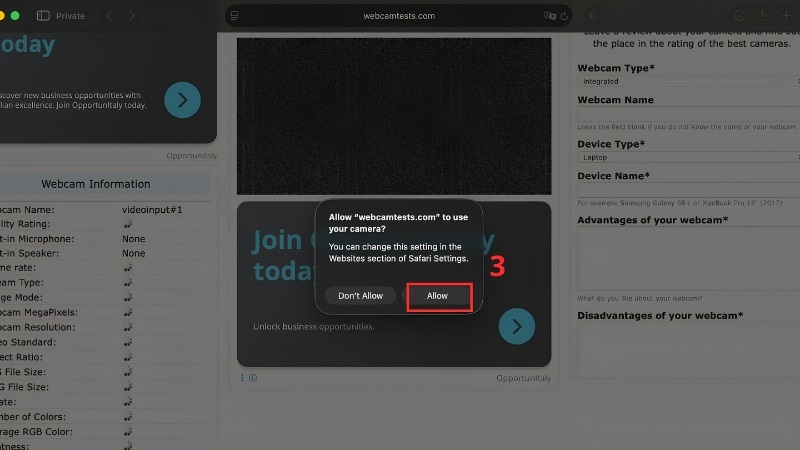Click the Disadvantages of your webcam textbox
This screenshot has width=800, height=450.
point(689,349)
